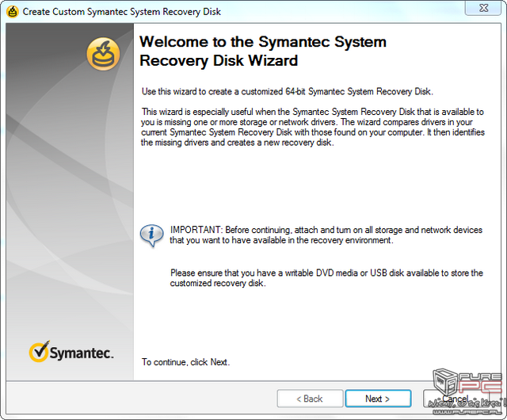Click the 'This wizard is especially useful' paragraph
507x420 pixels.
[313, 127]
